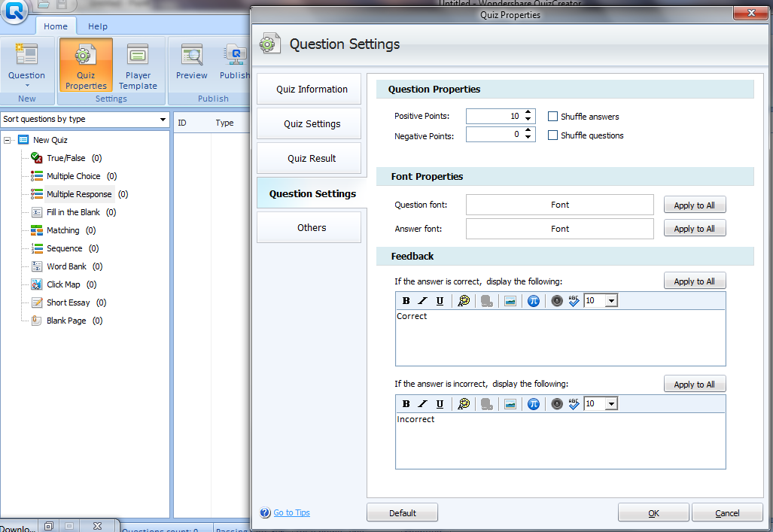Click the Default button
The height and width of the screenshot is (532, 773).
[x=402, y=512]
